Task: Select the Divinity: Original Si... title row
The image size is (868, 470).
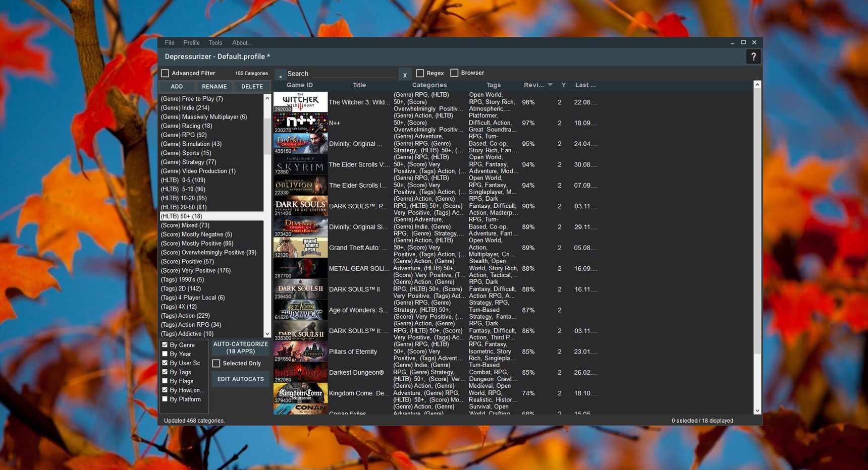Action: (358, 227)
